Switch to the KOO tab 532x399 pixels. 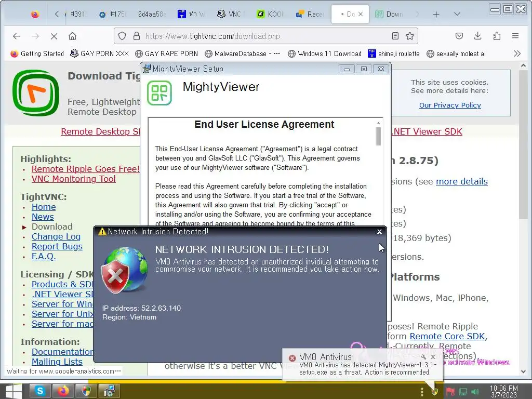pyautogui.click(x=270, y=14)
